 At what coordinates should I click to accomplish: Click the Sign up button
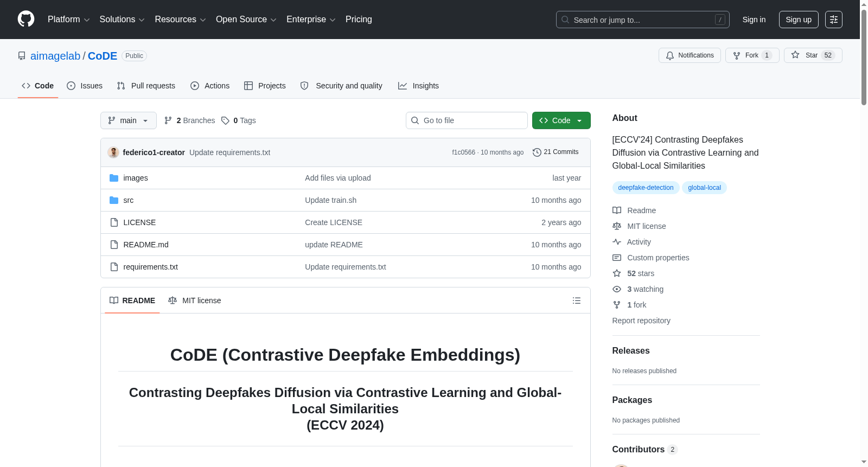point(799,20)
